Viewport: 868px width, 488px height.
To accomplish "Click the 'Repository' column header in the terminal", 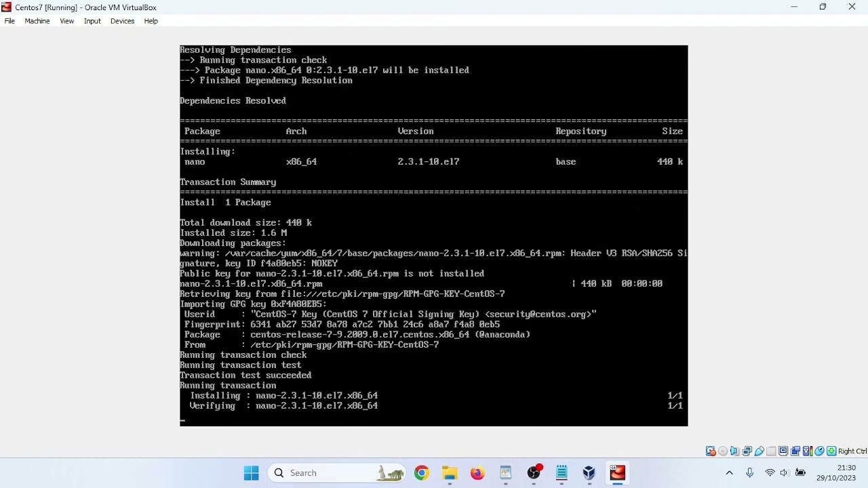I will (580, 131).
